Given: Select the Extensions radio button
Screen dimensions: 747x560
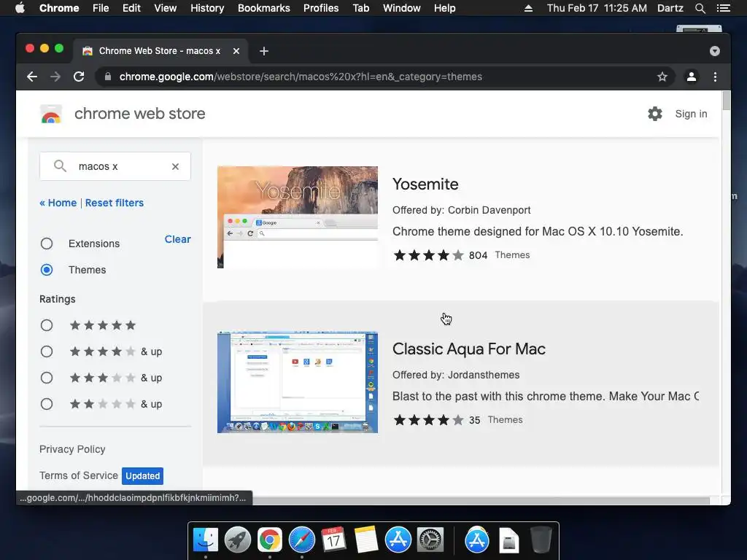Looking at the screenshot, I should pyautogui.click(x=47, y=244).
